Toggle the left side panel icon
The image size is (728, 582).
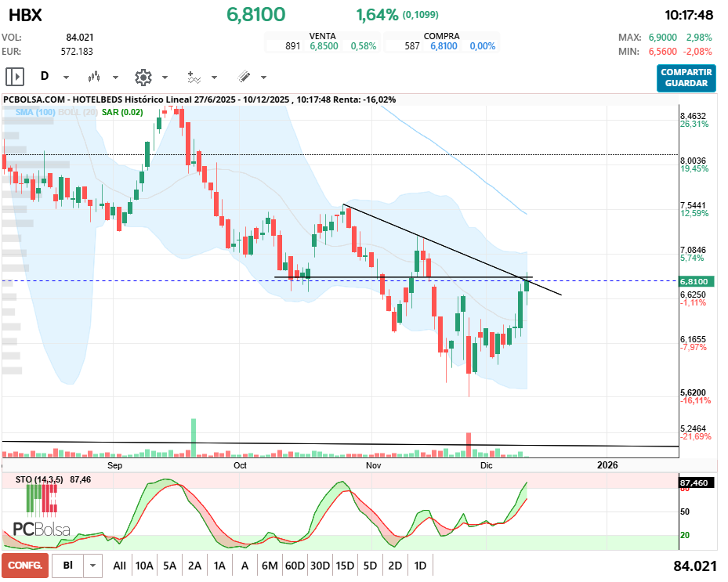15,77
